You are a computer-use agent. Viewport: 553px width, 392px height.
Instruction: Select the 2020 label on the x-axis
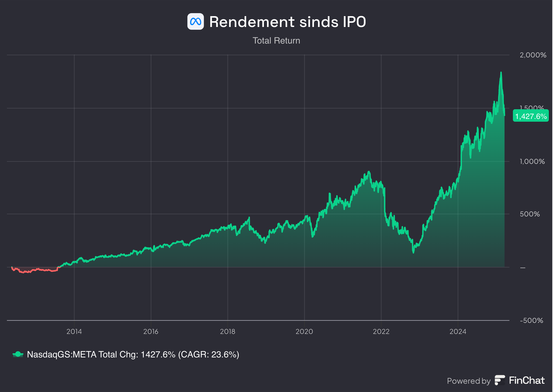coord(304,331)
